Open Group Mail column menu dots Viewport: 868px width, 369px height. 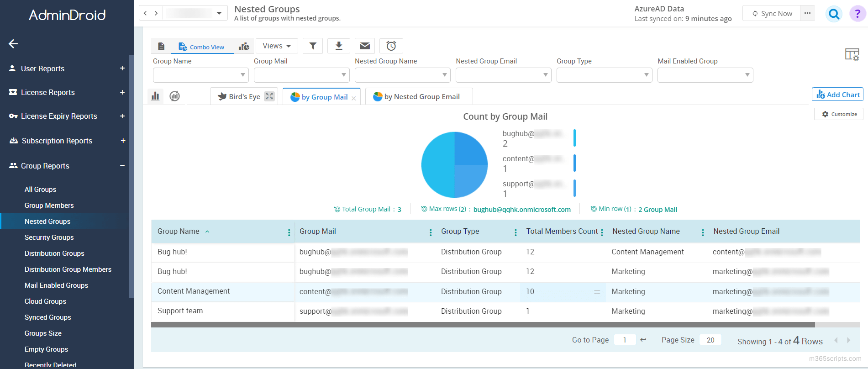point(431,232)
